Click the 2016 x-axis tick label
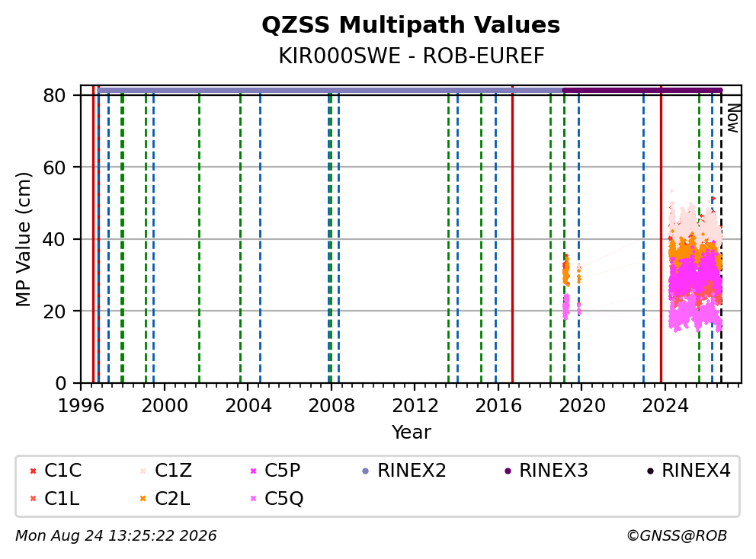 pyautogui.click(x=498, y=406)
